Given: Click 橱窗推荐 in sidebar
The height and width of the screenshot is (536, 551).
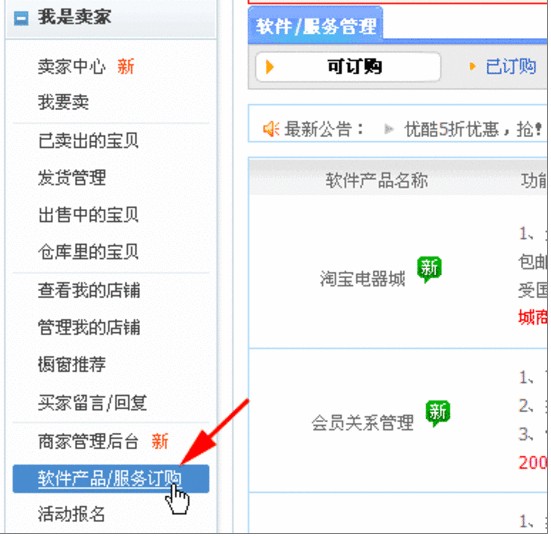Looking at the screenshot, I should 72,364.
